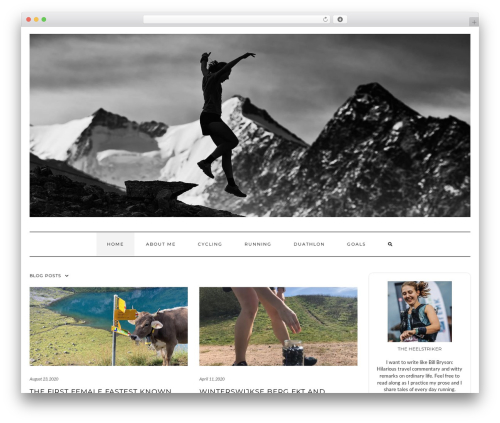Click the green maximize window button
The width and height of the screenshot is (500, 423).
(x=44, y=19)
